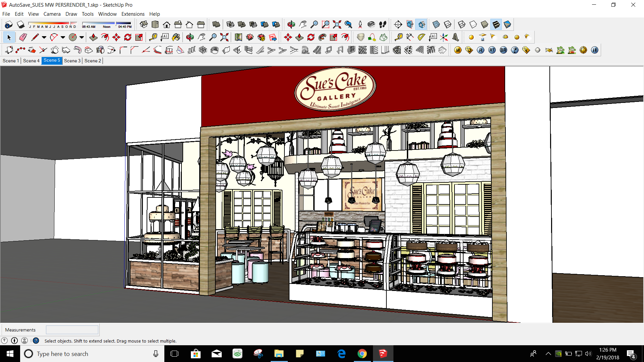Select the Eraser tool

(x=23, y=37)
